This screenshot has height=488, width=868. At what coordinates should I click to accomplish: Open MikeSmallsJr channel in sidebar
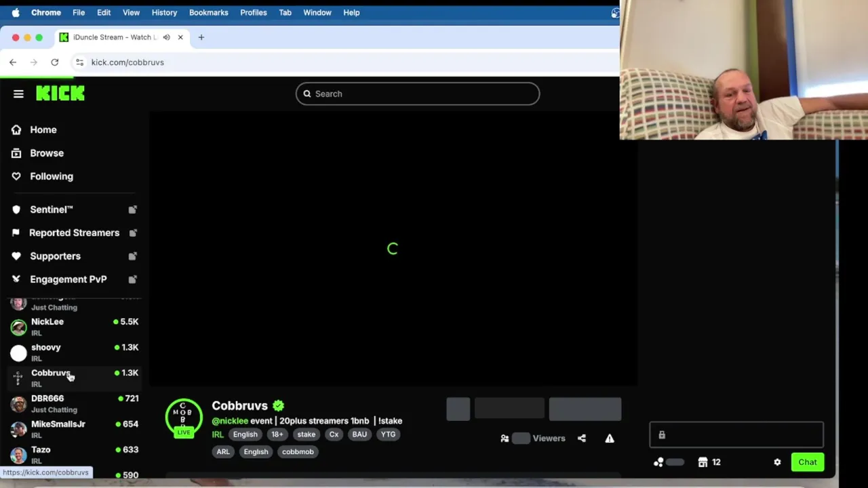click(75, 429)
